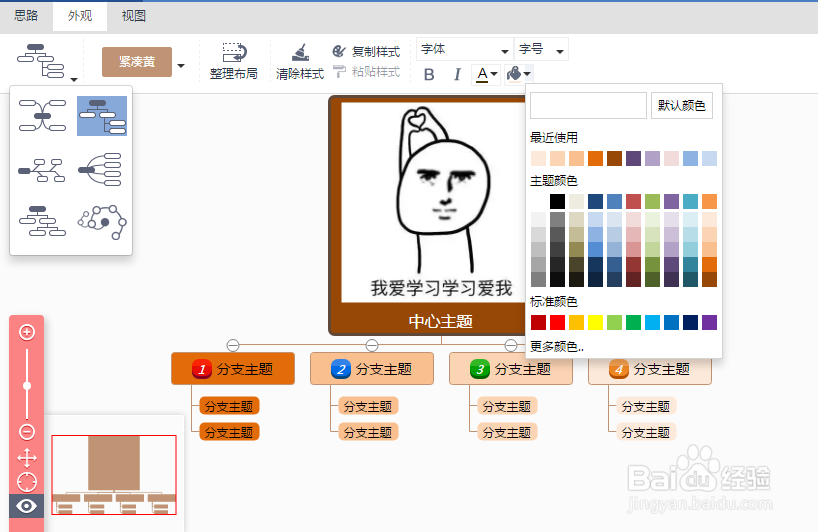The width and height of the screenshot is (818, 532).
Task: Click the pan move arrows icon
Action: point(27,458)
